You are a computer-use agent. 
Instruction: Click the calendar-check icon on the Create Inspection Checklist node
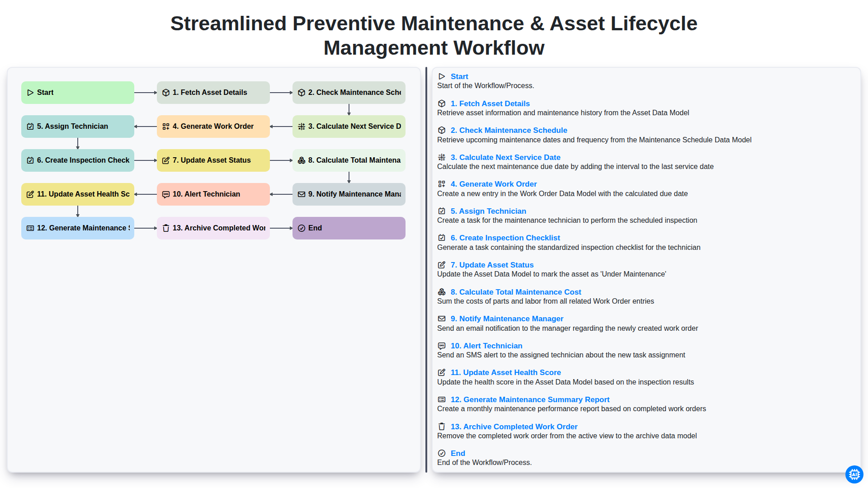click(30, 160)
